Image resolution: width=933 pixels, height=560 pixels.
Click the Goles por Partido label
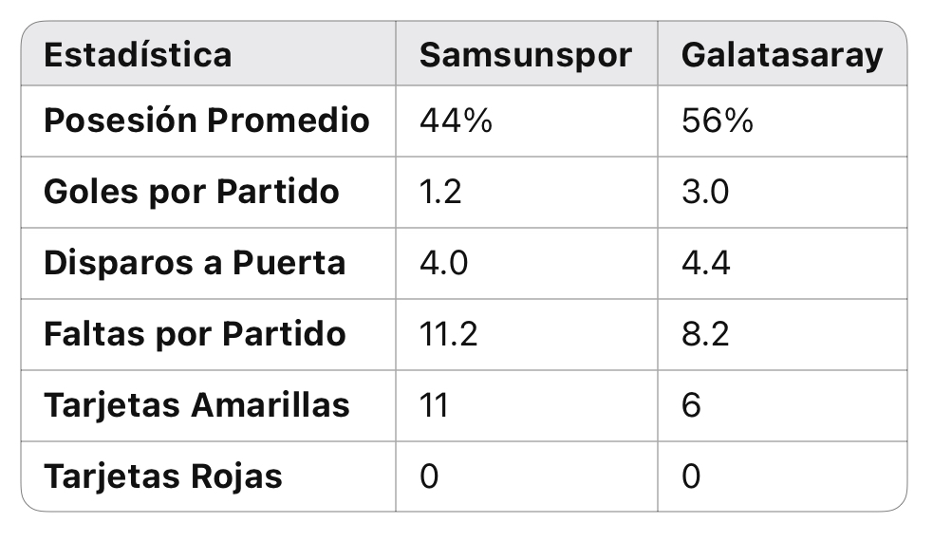192,193
